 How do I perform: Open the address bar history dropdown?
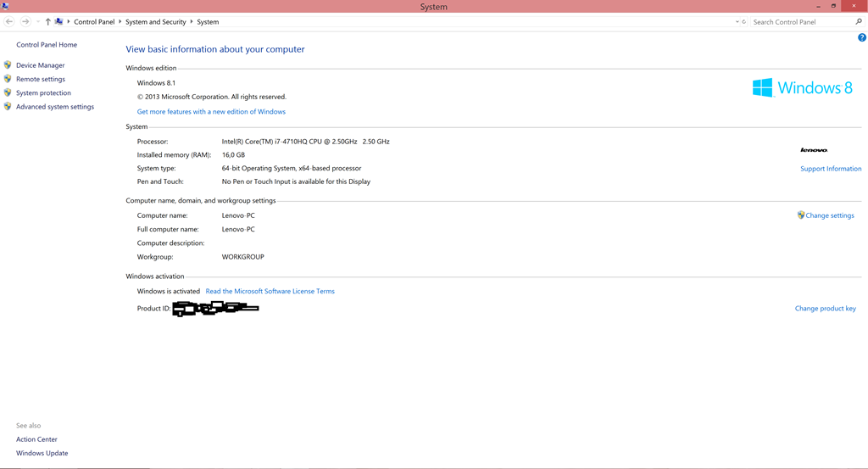point(737,22)
